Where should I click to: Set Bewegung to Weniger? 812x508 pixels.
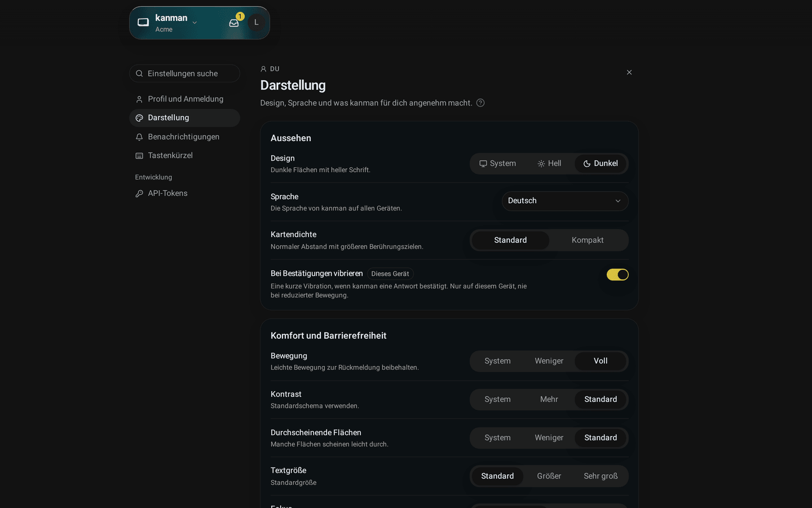(x=549, y=361)
